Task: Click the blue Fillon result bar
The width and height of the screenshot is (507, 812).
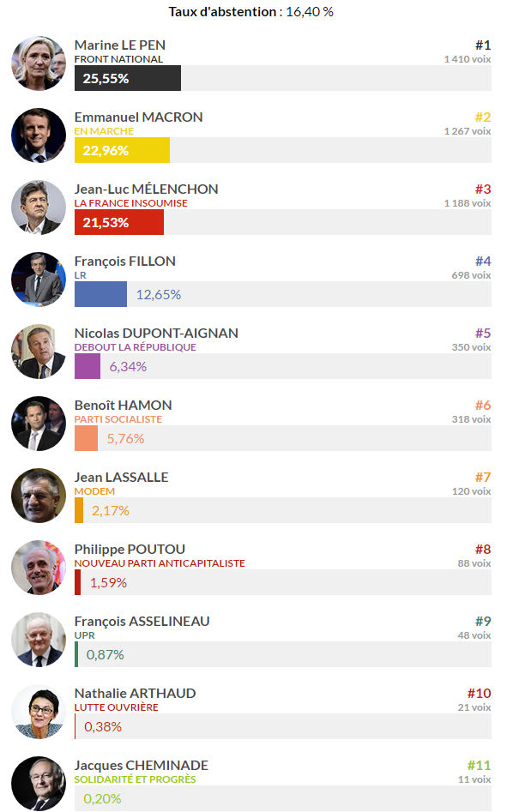Action: click(x=100, y=294)
